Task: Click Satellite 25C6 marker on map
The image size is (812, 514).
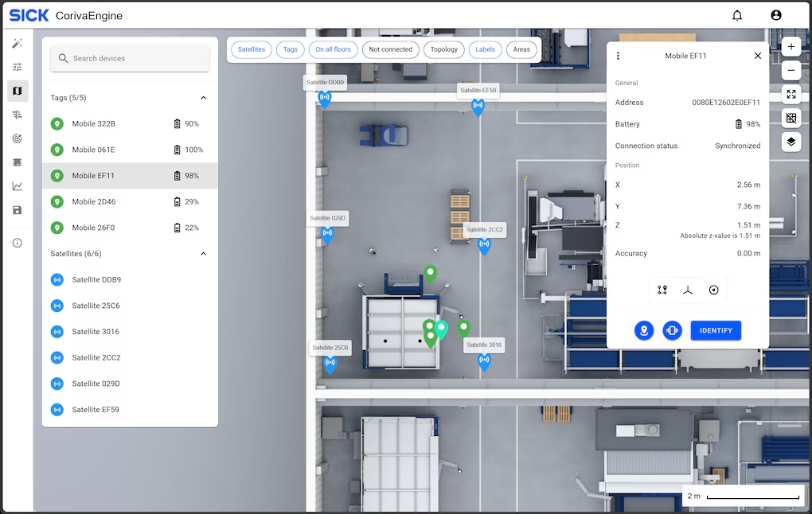Action: (330, 364)
